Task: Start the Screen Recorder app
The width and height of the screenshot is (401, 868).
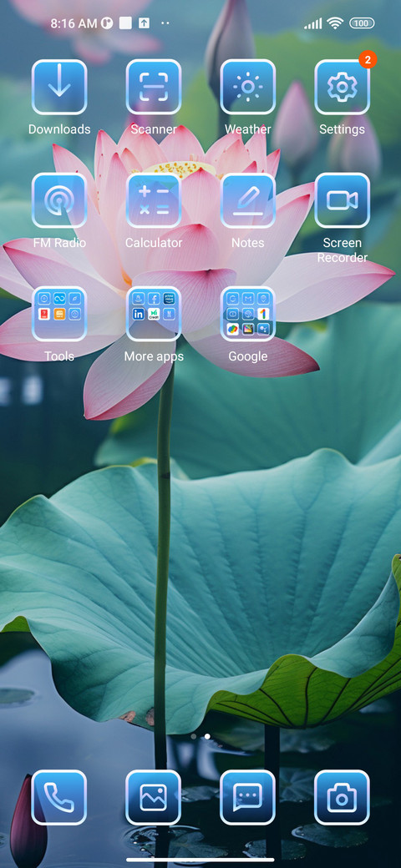Action: tap(342, 200)
